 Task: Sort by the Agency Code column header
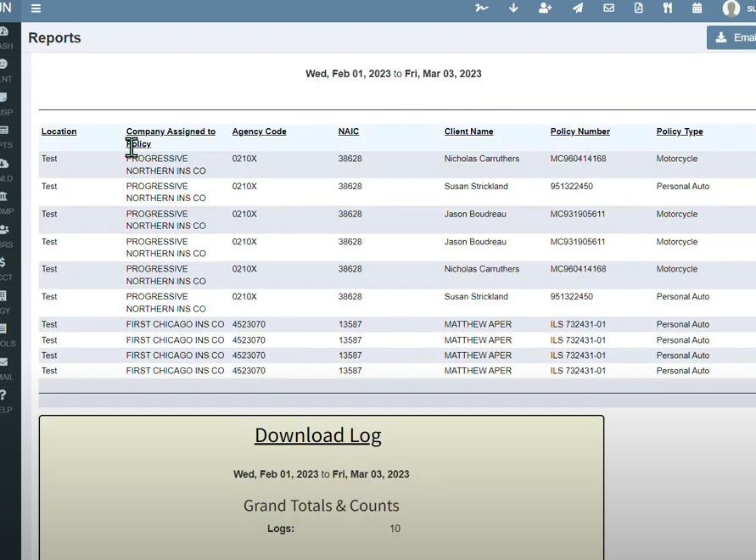click(260, 132)
